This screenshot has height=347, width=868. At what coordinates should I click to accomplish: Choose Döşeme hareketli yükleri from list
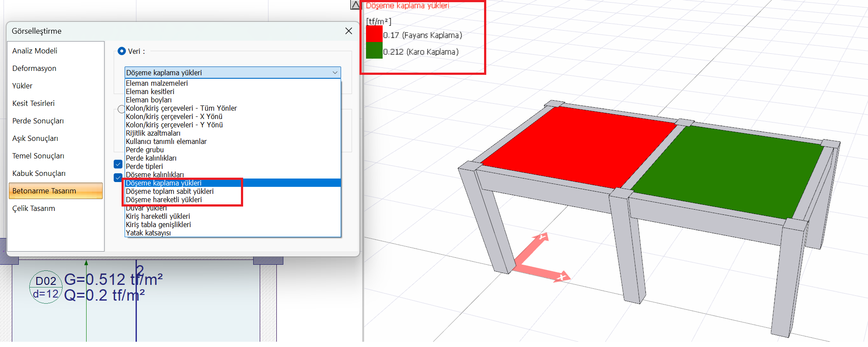[164, 200]
